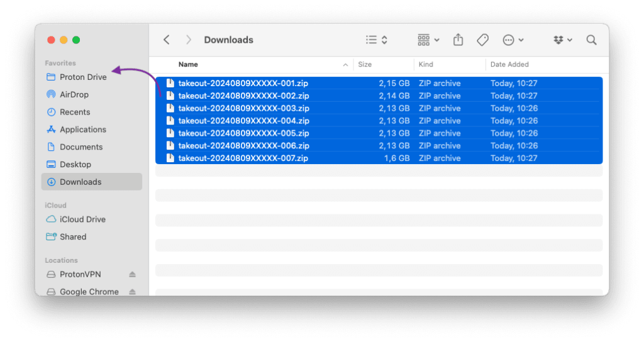644x342 pixels.
Task: Click the Share toolbar icon
Action: (x=458, y=40)
